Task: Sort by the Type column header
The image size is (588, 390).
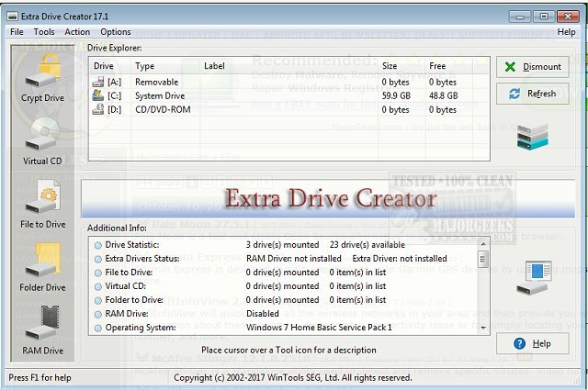Action: click(x=145, y=66)
